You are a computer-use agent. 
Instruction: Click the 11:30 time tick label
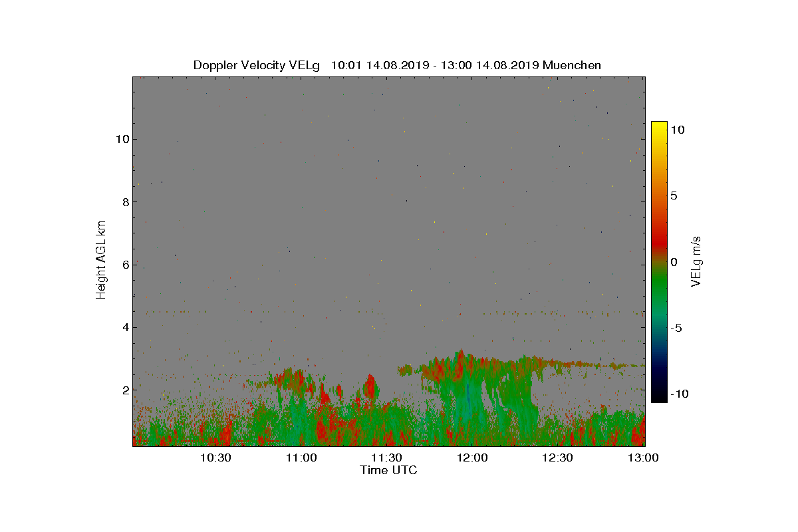tap(386, 458)
